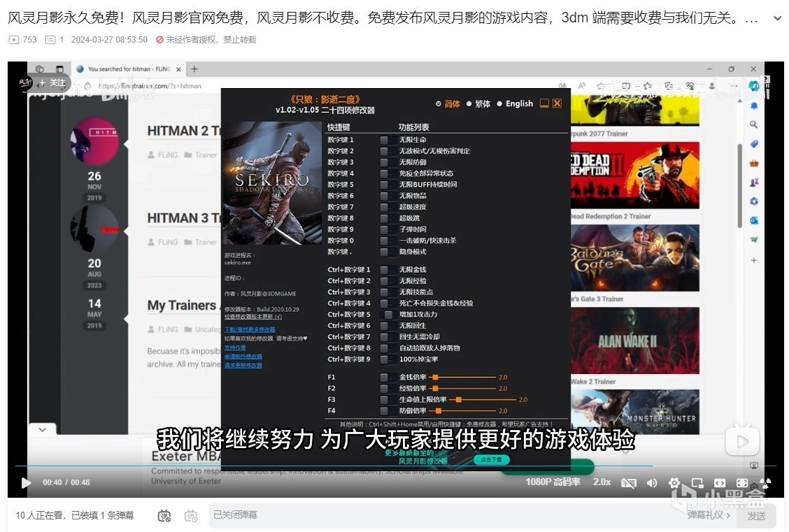
Task: Select 简体 language radio button
Action: point(439,103)
